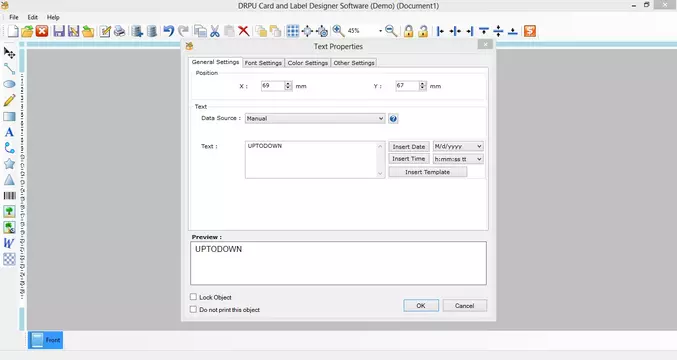Check Do not print this object
Viewport: 677px width, 360px height.
pos(193,309)
